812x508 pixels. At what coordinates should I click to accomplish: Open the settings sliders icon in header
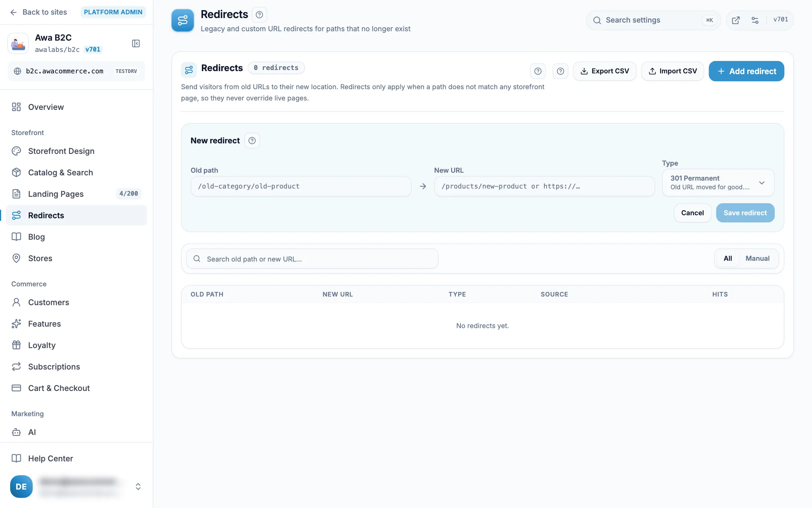tap(755, 20)
